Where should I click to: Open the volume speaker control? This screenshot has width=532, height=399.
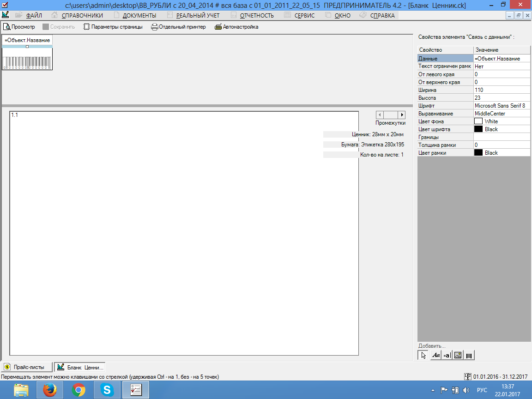coord(466,390)
